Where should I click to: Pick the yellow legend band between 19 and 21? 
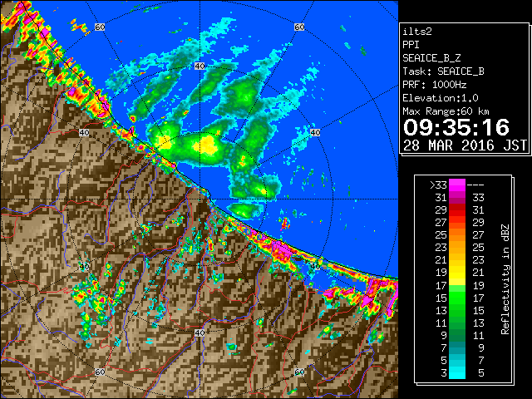(x=457, y=273)
